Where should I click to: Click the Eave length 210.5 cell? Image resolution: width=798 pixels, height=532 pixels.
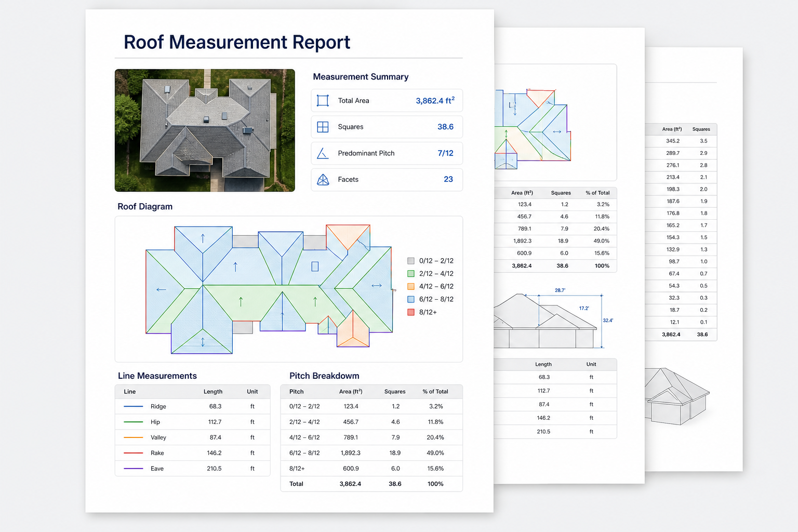click(x=214, y=469)
